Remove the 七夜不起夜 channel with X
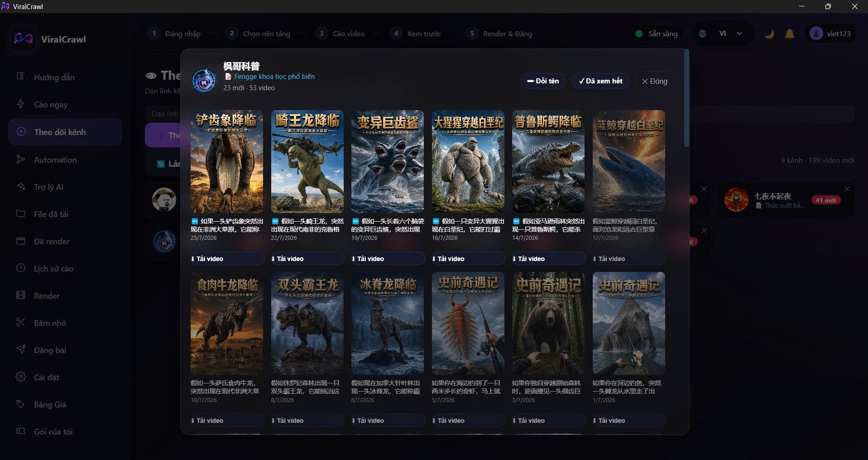 847,189
